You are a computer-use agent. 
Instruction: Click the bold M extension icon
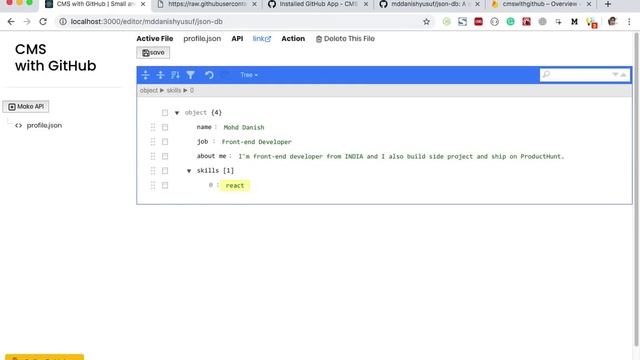(x=574, y=22)
